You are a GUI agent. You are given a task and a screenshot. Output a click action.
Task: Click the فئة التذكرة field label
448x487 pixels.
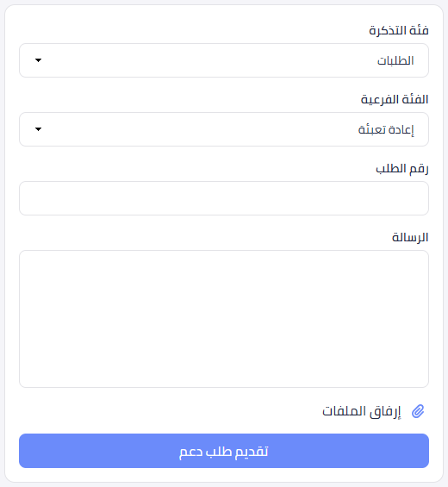pos(399,30)
